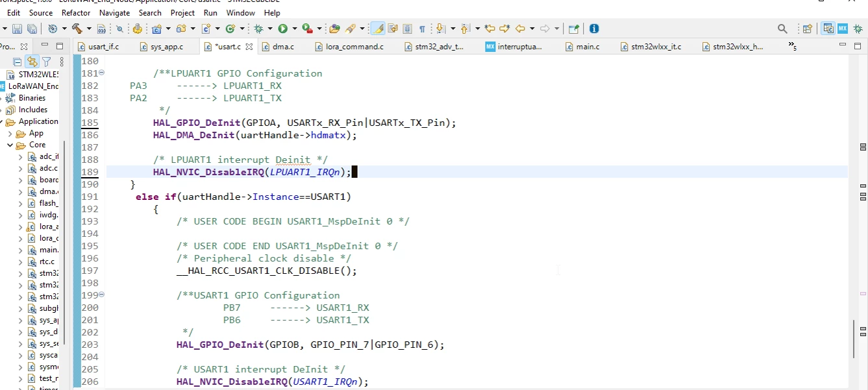868x390 pixels.
Task: Click the Save All icon
Action: (32, 29)
